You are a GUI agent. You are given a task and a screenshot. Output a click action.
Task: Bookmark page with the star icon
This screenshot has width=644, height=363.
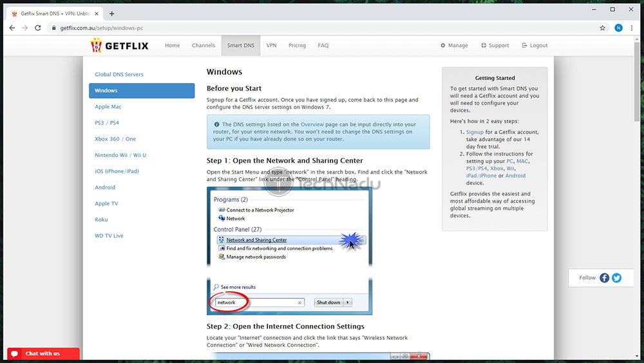602,28
